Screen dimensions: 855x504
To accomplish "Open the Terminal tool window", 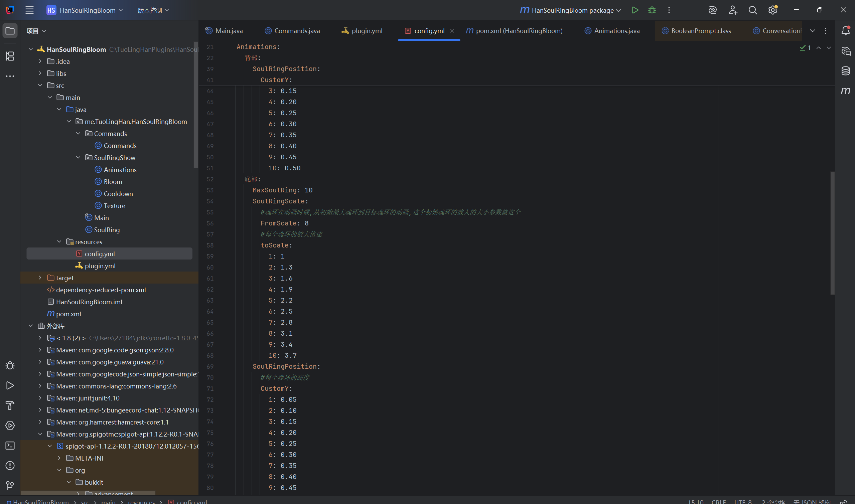I will (x=10, y=446).
